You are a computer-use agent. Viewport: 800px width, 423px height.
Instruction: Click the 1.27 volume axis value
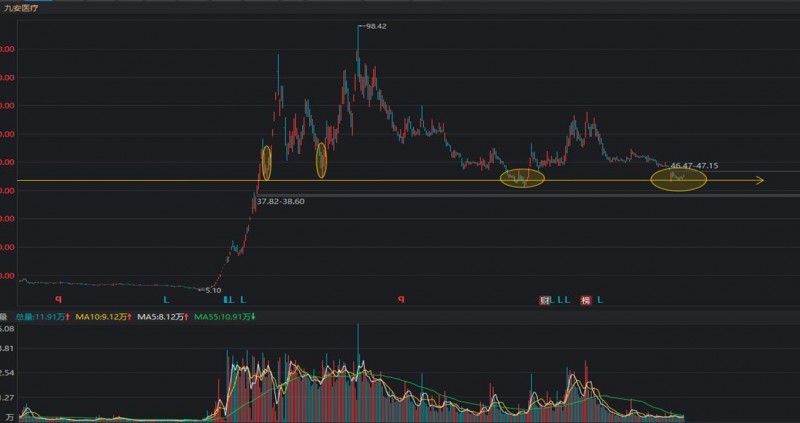9,397
